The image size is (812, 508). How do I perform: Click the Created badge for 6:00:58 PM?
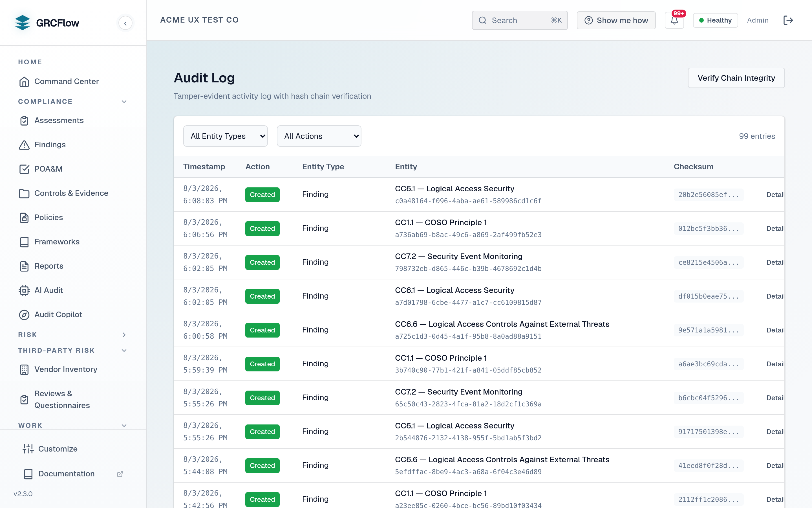[262, 330]
